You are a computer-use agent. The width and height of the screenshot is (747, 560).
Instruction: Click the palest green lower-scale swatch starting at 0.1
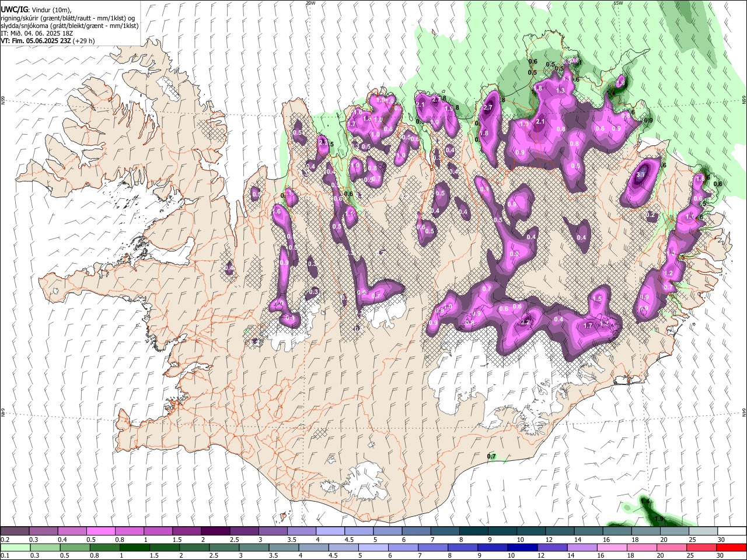pyautogui.click(x=15, y=547)
